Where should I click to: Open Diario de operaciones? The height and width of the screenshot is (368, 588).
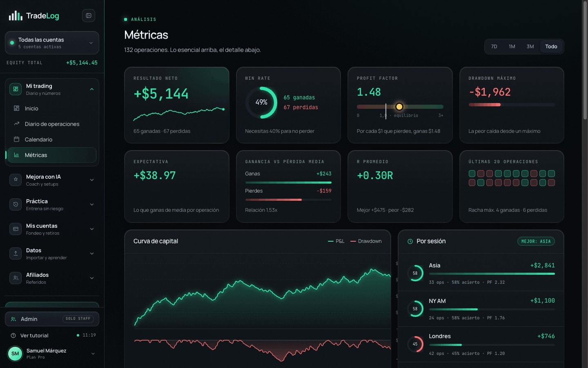pyautogui.click(x=52, y=124)
